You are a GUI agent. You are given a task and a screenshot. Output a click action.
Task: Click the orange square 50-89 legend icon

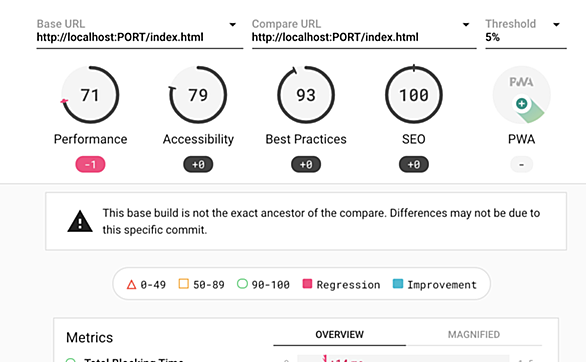[183, 284]
